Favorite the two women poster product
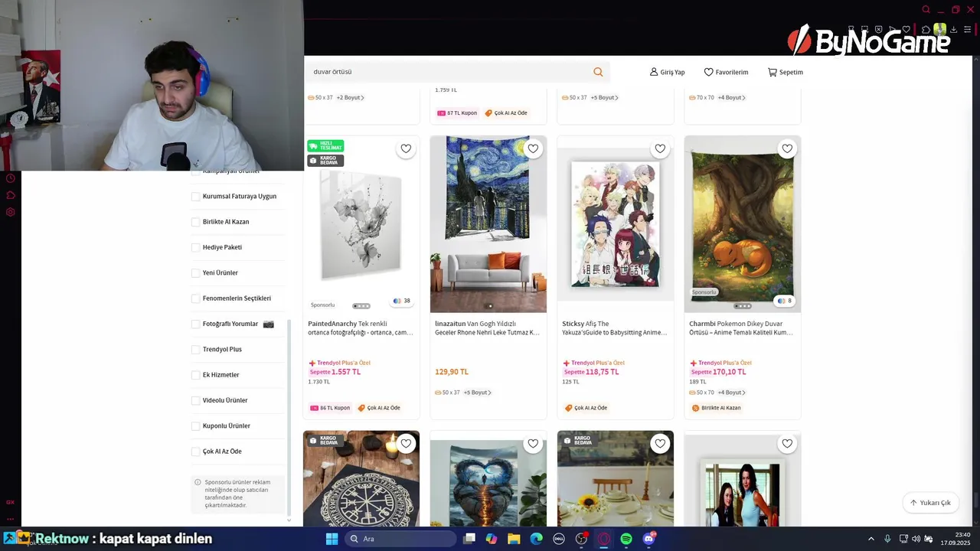This screenshot has height=551, width=980. tap(787, 443)
